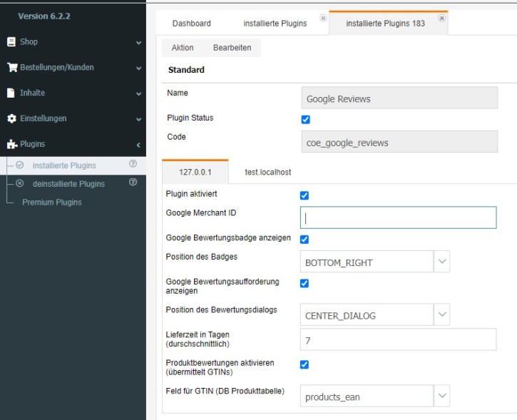This screenshot has width=517, height=420.
Task: Toggle the Plugin Status checkbox
Action: click(x=306, y=119)
